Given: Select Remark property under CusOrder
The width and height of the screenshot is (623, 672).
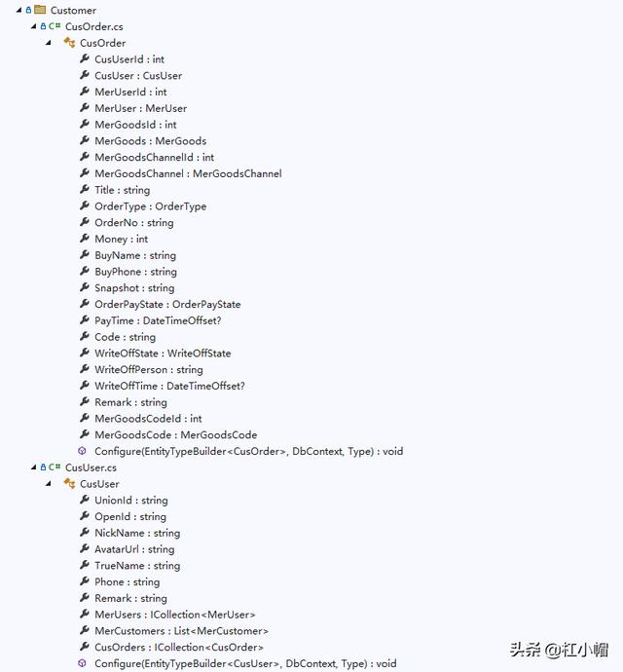Looking at the screenshot, I should 130,402.
